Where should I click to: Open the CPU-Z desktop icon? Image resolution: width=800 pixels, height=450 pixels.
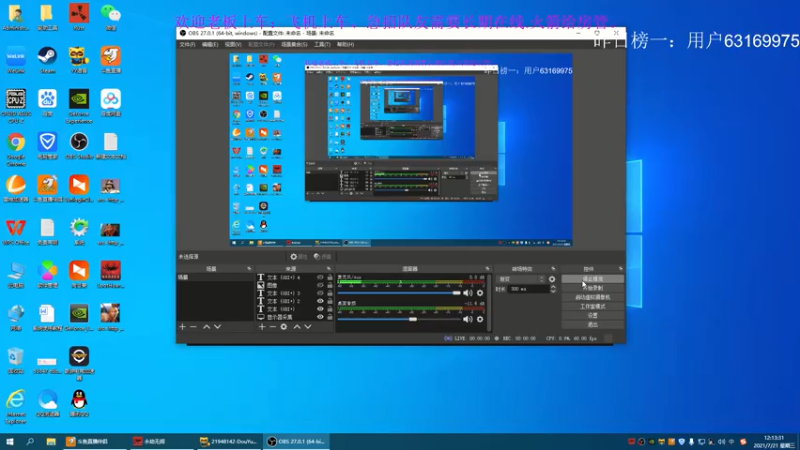16,106
